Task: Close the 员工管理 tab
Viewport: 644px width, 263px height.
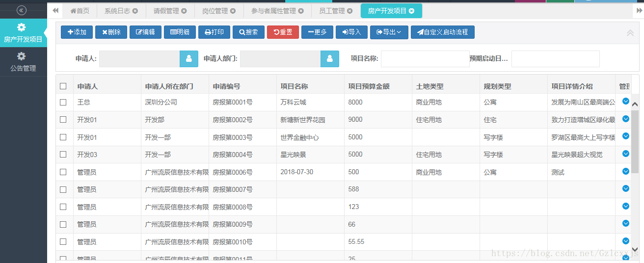Action: coord(349,11)
